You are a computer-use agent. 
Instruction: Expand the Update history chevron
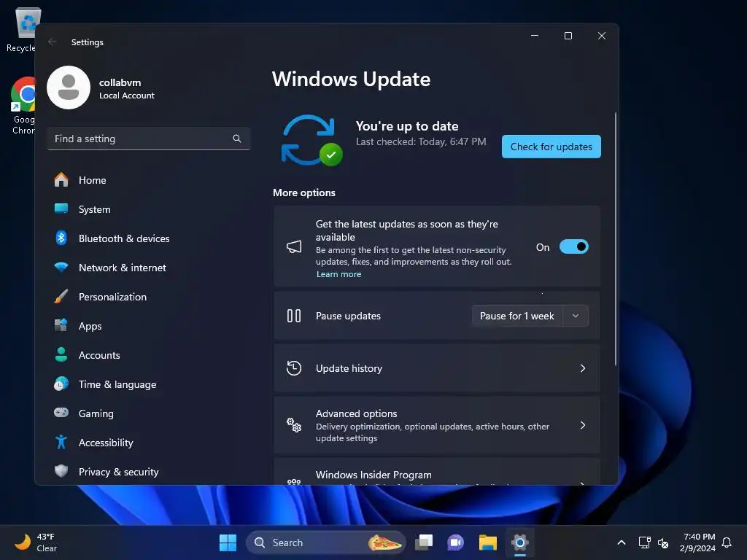pyautogui.click(x=583, y=368)
